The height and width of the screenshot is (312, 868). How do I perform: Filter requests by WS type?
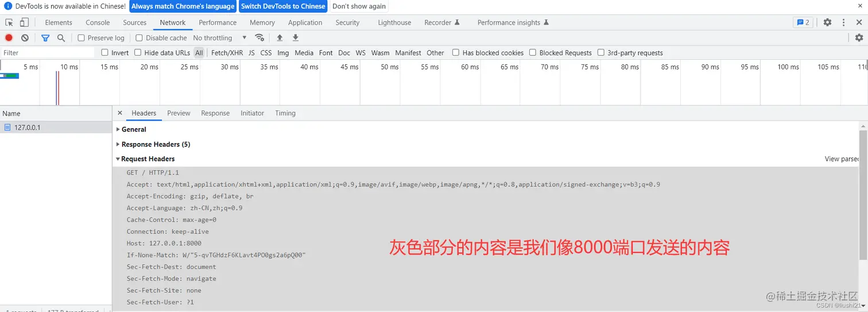click(x=361, y=52)
